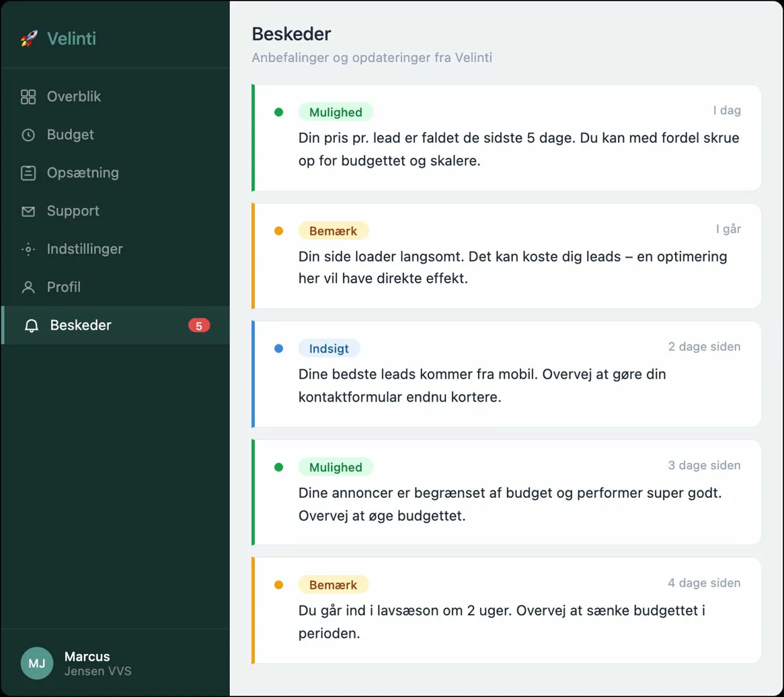The width and height of the screenshot is (784, 697).
Task: Click the Profil person icon
Action: tap(28, 287)
